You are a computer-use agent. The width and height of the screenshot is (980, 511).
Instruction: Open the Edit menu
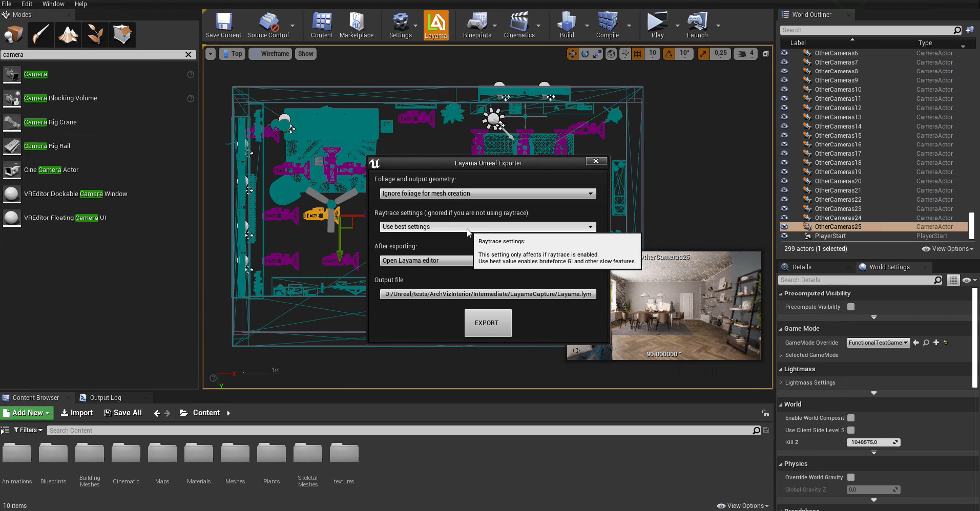coord(27,4)
